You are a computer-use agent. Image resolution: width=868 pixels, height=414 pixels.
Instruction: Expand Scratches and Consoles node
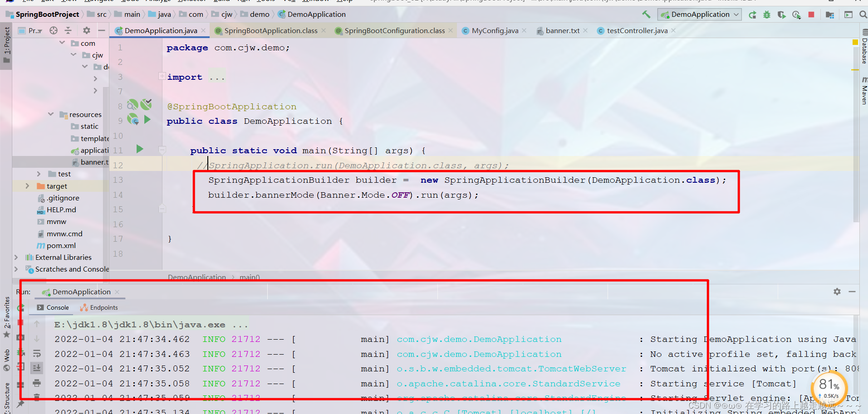click(16, 269)
